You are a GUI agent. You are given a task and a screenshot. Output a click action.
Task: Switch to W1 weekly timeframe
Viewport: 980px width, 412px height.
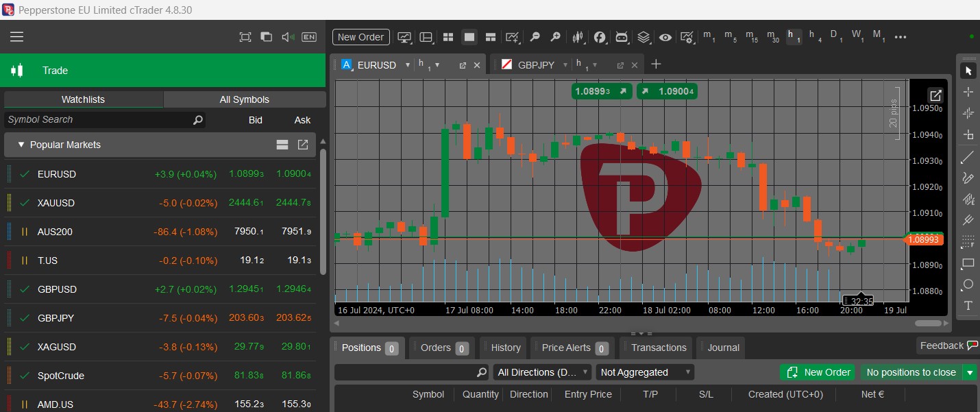858,36
